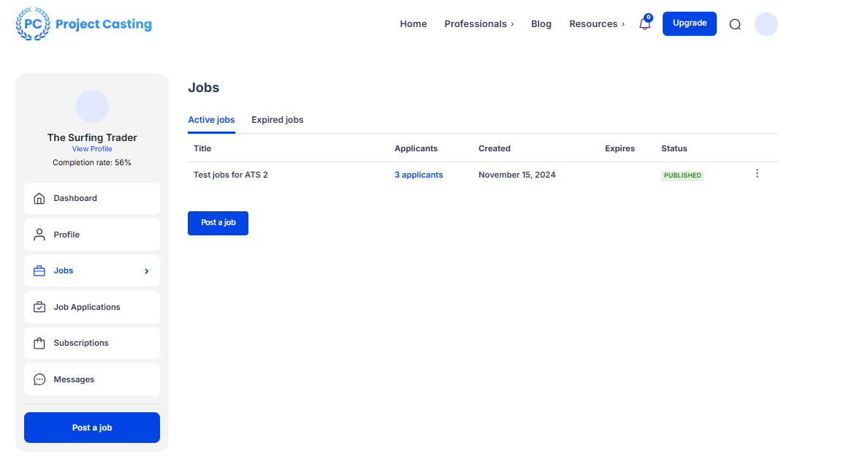
Task: Click the Dashboard home icon
Action: tap(39, 199)
